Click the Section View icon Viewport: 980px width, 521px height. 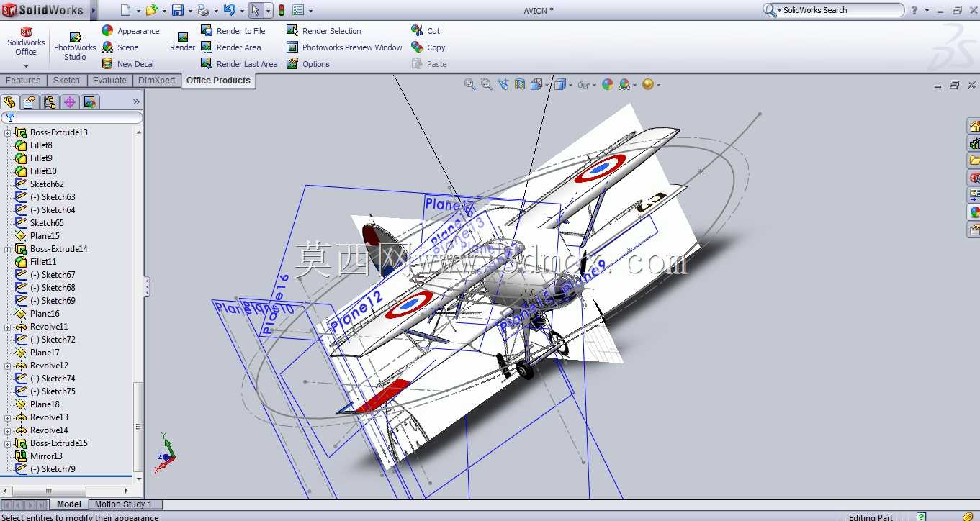coord(520,84)
